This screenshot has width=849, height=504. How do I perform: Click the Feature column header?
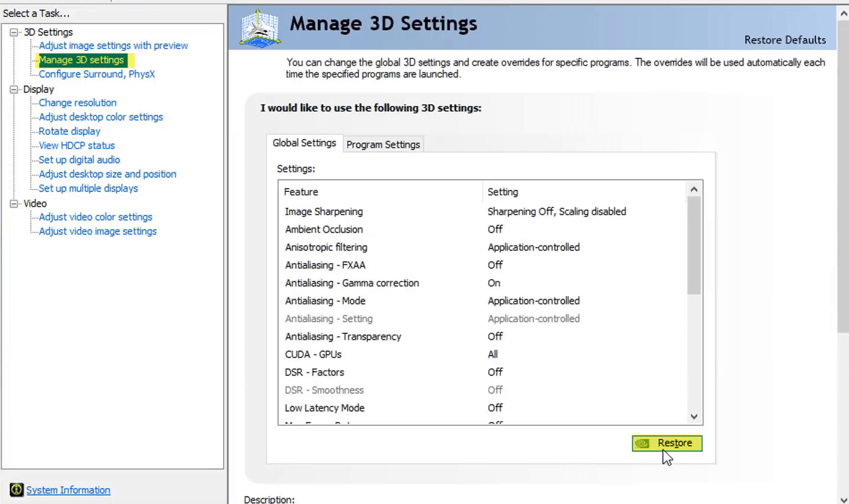tap(380, 192)
